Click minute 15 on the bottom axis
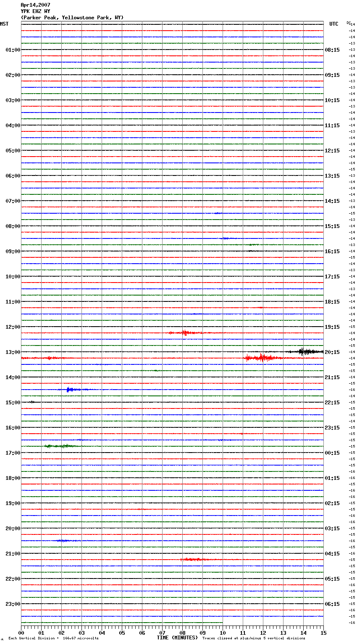This screenshot has width=357, height=644. 323,633
